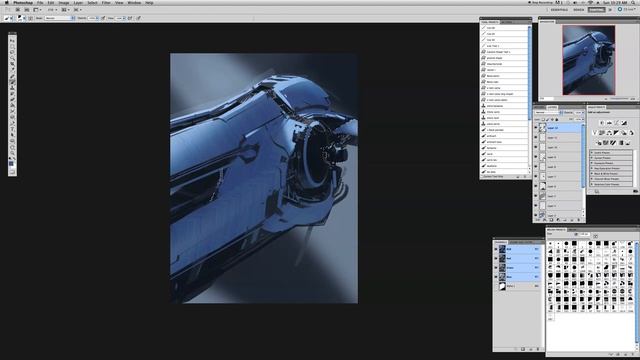This screenshot has width=640, height=360.
Task: Add an Invert adjustment
Action: point(598,142)
